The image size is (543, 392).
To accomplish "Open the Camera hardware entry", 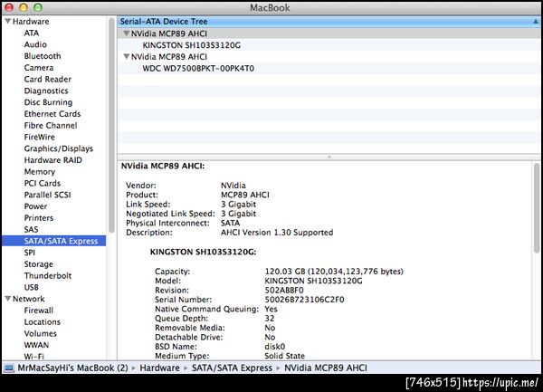I will [x=39, y=68].
